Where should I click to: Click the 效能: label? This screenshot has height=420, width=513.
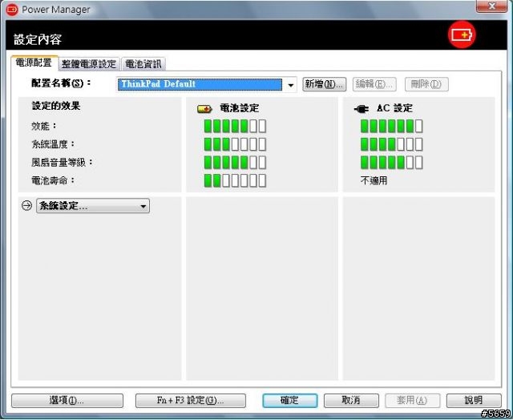(x=44, y=127)
